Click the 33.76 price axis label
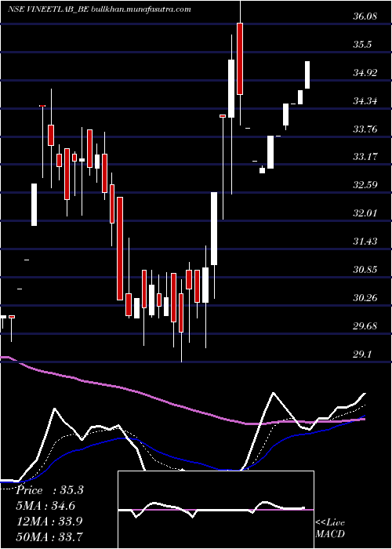This screenshot has height=549, width=392. (x=365, y=129)
